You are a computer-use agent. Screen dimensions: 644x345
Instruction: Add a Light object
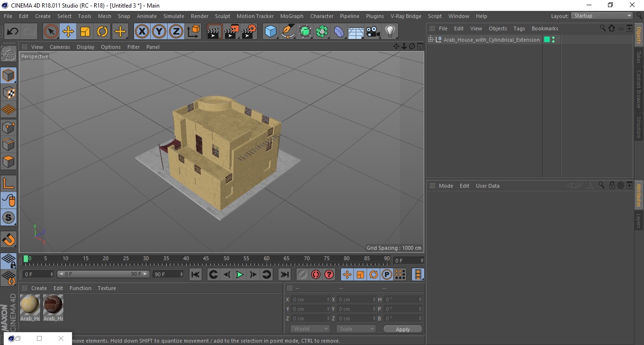coord(390,32)
